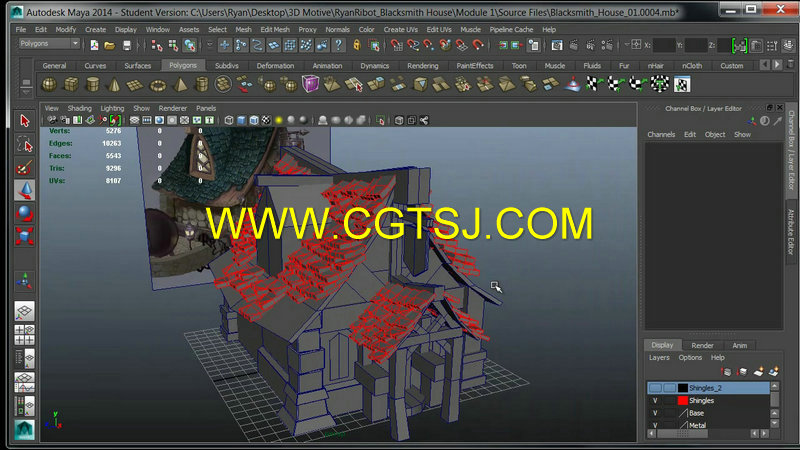Toggle visibility of Shingles layer
The height and width of the screenshot is (450, 800).
[655, 401]
